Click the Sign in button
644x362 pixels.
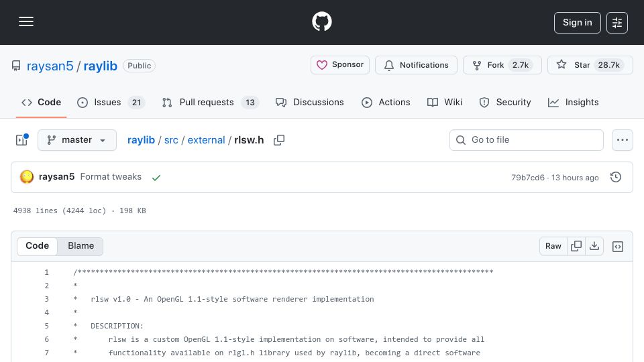point(577,23)
